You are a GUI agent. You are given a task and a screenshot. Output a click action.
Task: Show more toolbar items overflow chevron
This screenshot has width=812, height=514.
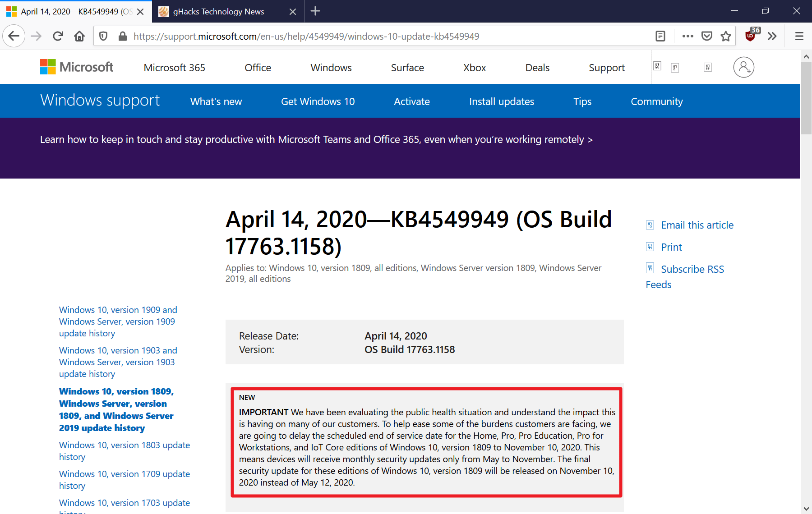[772, 36]
